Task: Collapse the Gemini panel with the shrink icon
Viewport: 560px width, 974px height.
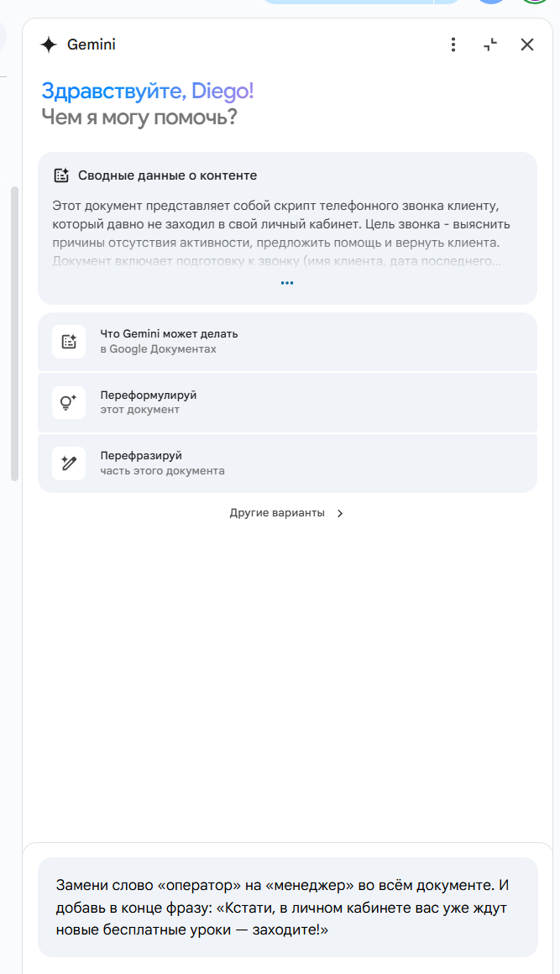Action: click(490, 45)
